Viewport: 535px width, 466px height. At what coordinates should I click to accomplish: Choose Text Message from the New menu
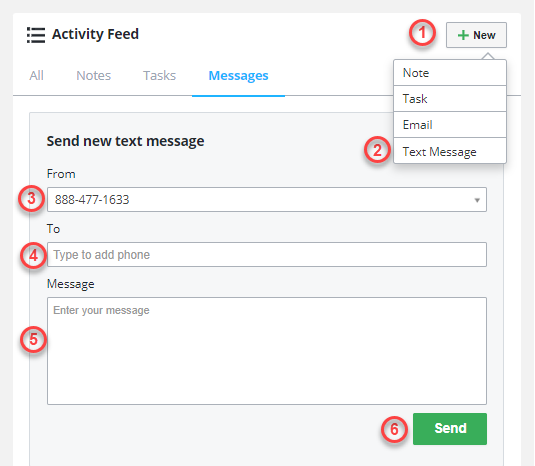[450, 151]
